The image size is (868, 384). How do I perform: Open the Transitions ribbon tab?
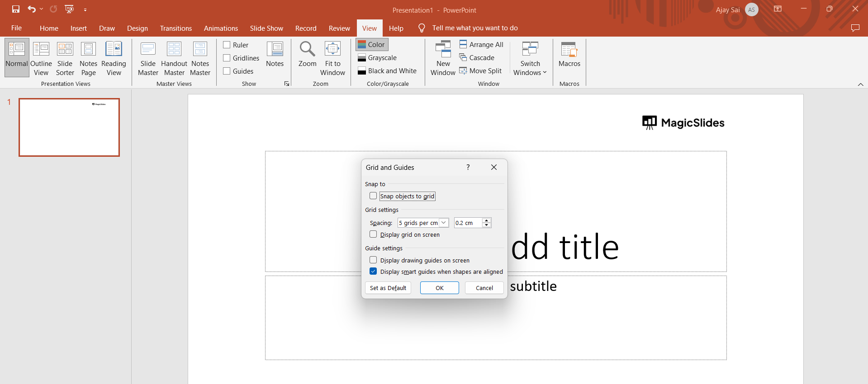pos(175,28)
